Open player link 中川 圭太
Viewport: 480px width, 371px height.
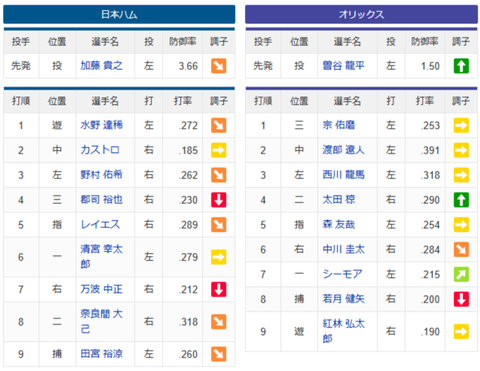[x=343, y=249]
